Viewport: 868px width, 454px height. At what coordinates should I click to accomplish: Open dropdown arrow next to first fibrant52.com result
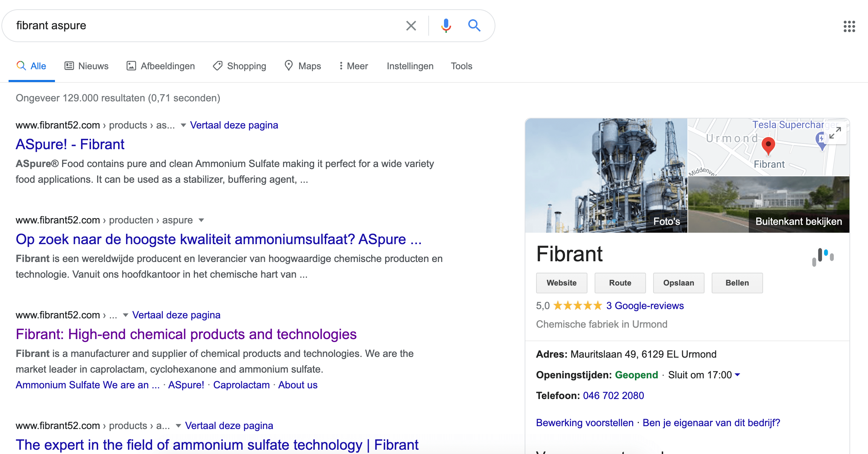click(x=183, y=125)
